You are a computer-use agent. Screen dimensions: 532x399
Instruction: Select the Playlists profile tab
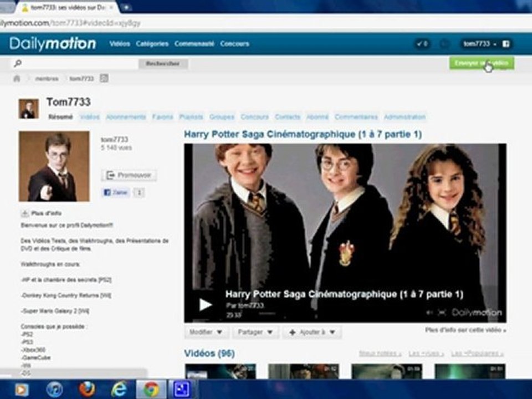tap(191, 117)
